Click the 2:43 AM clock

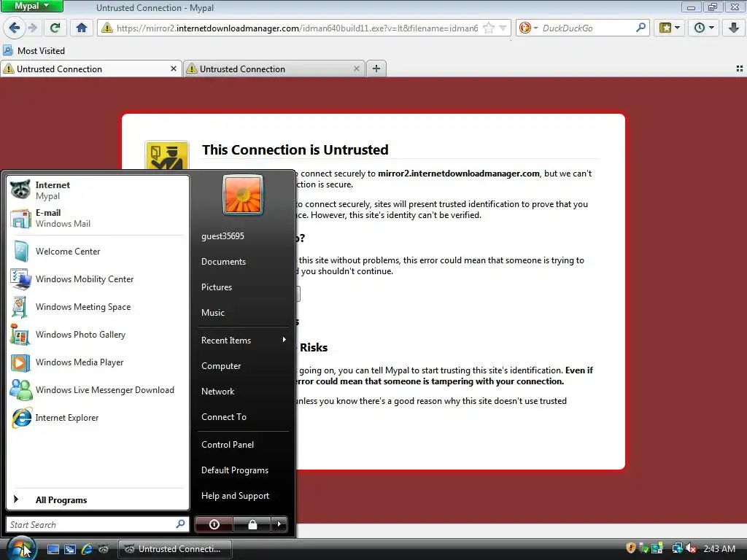pyautogui.click(x=719, y=548)
